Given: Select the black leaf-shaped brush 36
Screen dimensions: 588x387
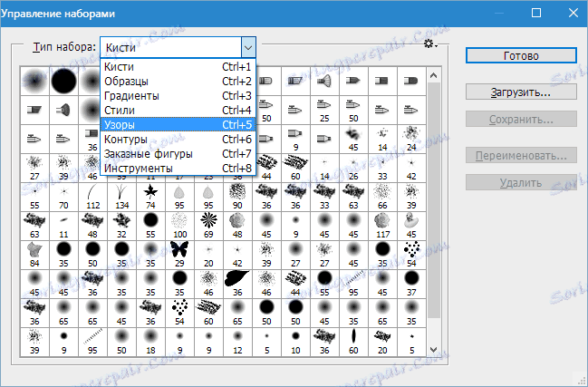Looking at the screenshot, I should pyautogui.click(x=237, y=285).
